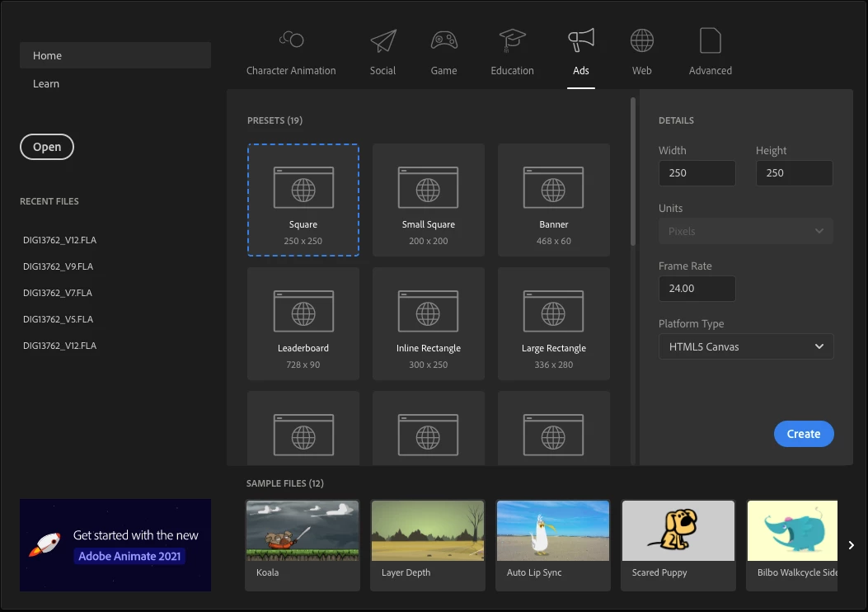Select the Education graduation cap icon
868x612 pixels.
pyautogui.click(x=512, y=40)
